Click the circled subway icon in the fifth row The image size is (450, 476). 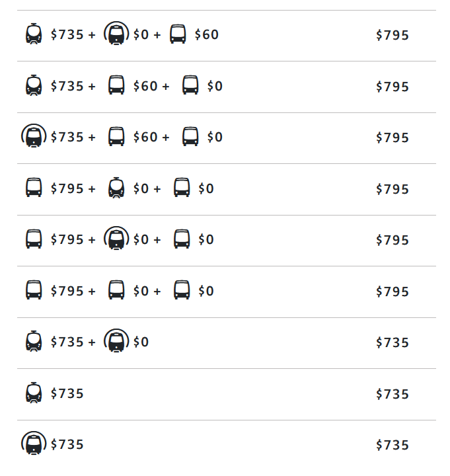116,239
